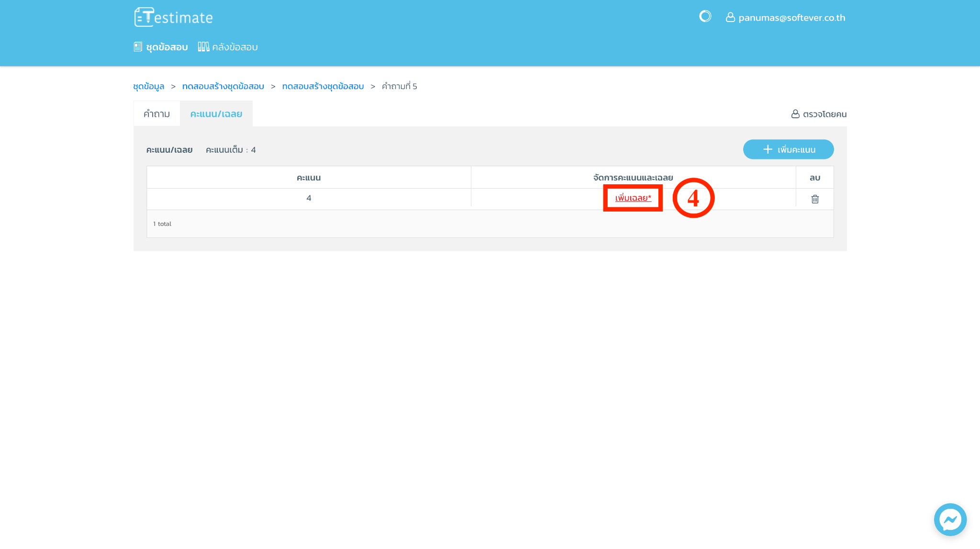The image size is (980, 549).
Task: Delete the score row with trash icon
Action: point(815,199)
